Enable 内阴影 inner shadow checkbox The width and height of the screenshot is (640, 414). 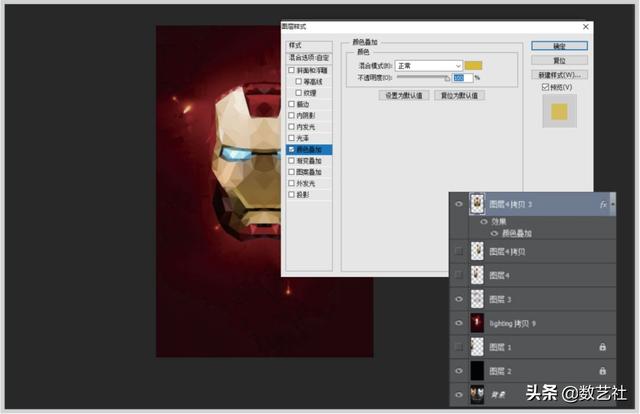[291, 116]
